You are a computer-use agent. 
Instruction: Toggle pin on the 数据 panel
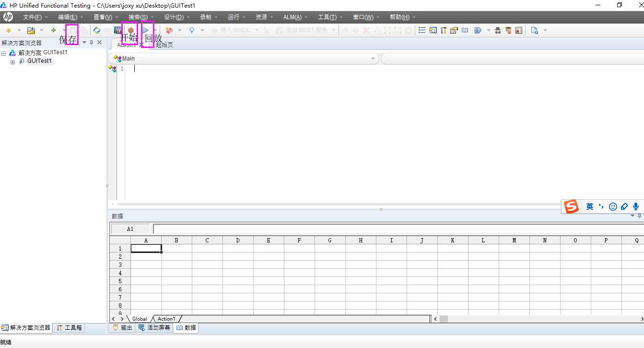tap(640, 216)
